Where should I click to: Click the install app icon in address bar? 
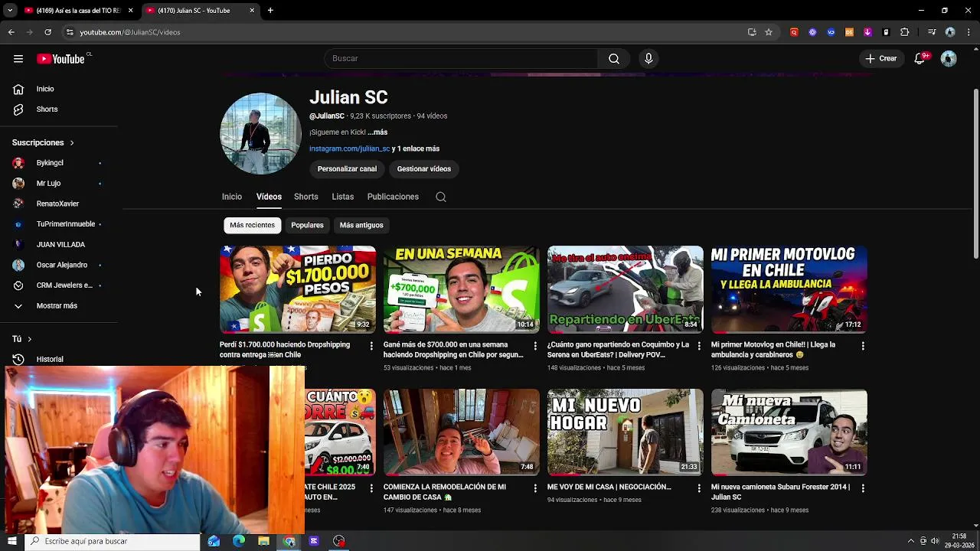tap(752, 32)
